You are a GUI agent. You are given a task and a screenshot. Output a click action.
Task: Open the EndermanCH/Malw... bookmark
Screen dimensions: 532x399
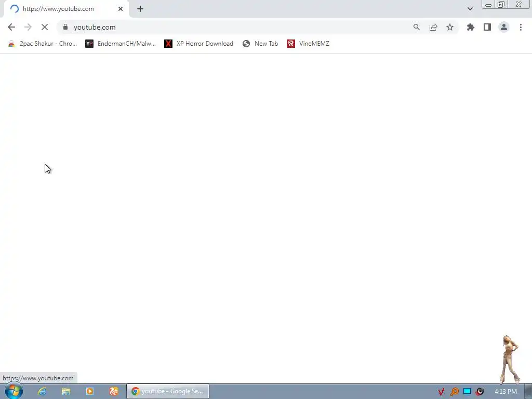coord(121,44)
